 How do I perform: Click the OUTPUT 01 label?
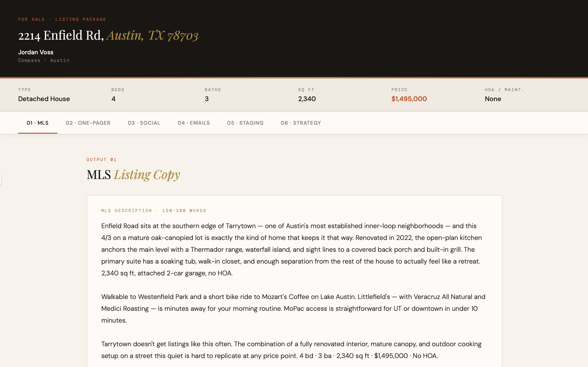[102, 159]
